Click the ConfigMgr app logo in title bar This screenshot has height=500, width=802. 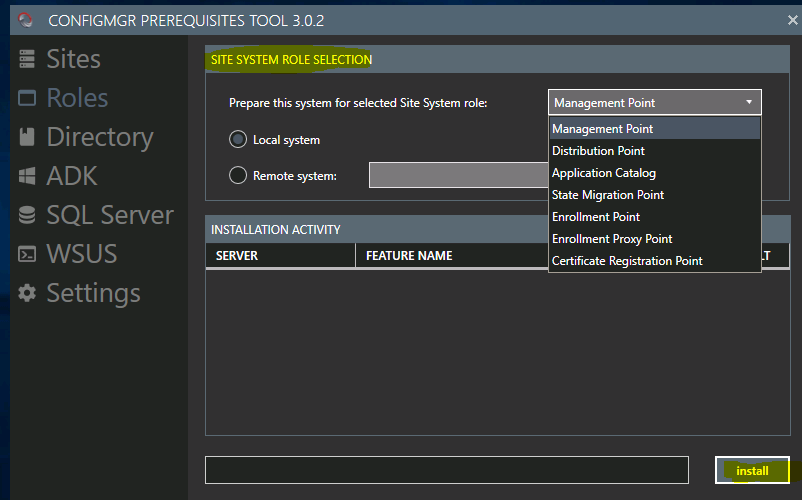[x=25, y=20]
